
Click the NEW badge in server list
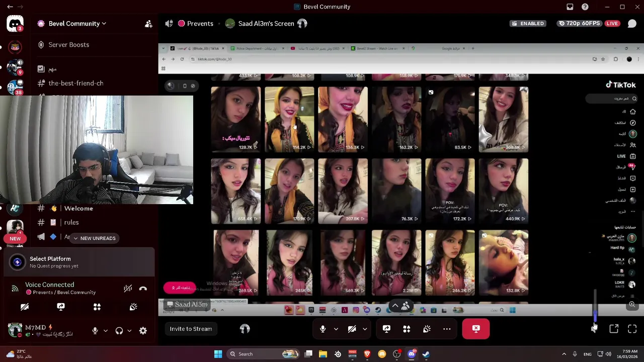coord(15,239)
